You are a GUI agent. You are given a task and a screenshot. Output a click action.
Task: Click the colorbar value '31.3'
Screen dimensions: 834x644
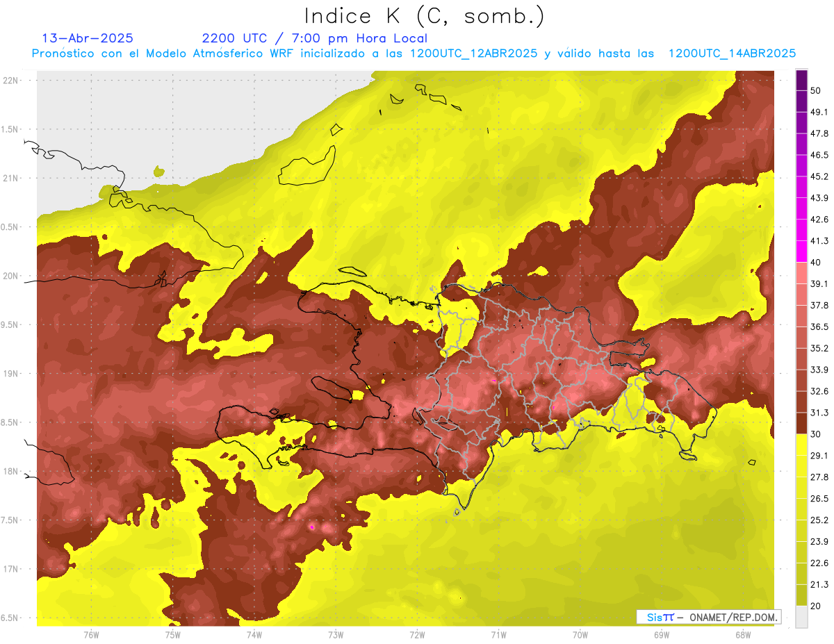click(x=819, y=413)
